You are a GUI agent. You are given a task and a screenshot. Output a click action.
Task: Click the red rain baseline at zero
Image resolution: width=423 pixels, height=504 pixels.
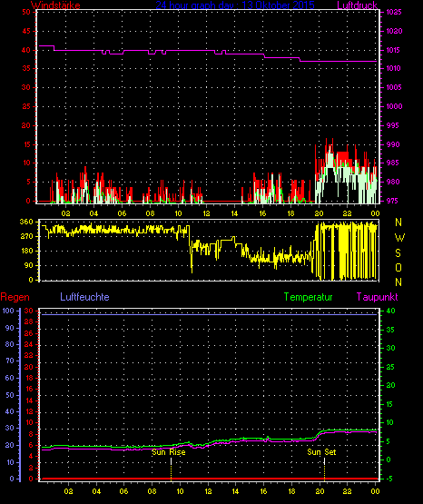coord(208,479)
